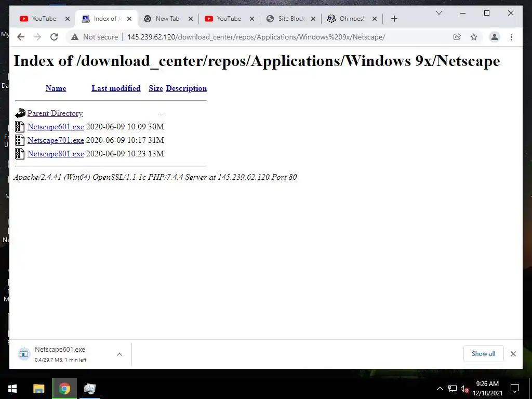Click the Apache server signature text
Viewport: 532px width, 399px height.
point(155,177)
